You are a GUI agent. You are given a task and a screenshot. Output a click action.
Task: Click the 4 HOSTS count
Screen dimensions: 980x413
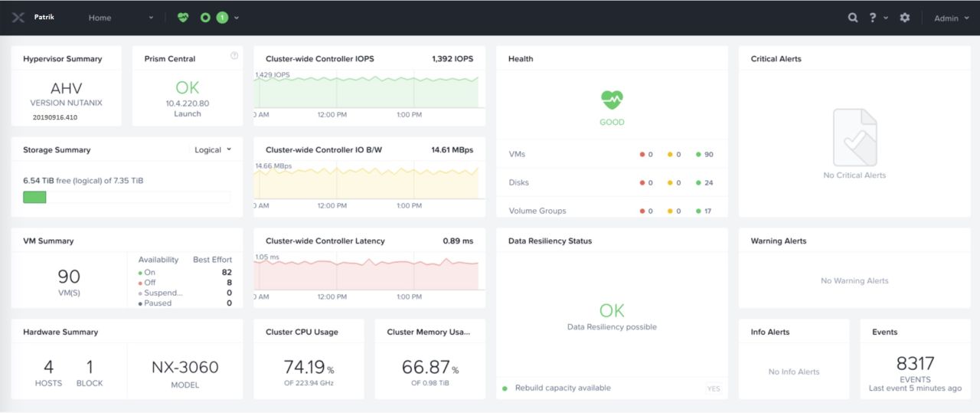tap(48, 372)
